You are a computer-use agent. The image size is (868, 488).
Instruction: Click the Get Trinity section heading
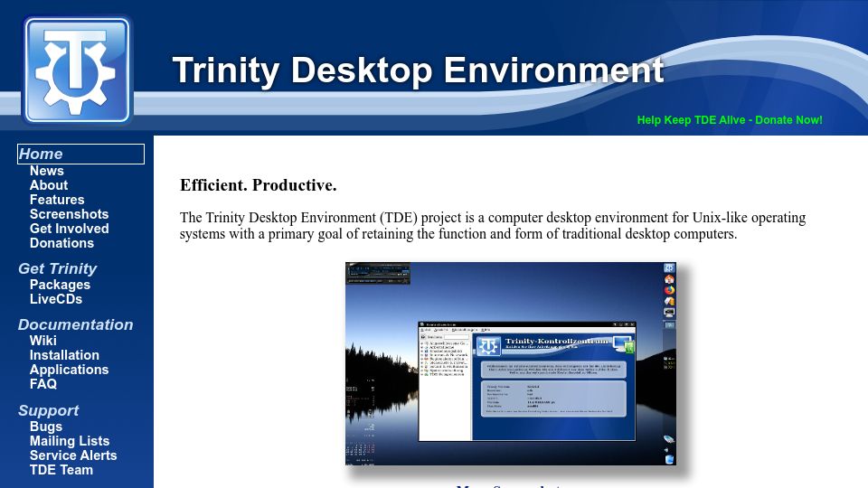pyautogui.click(x=58, y=268)
